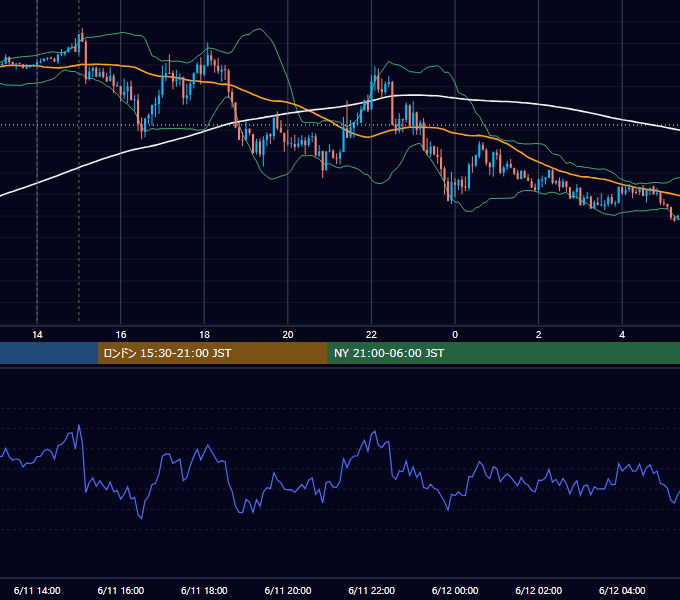Click the 6/11 20:00 date label
The image size is (680, 600).
(288, 590)
